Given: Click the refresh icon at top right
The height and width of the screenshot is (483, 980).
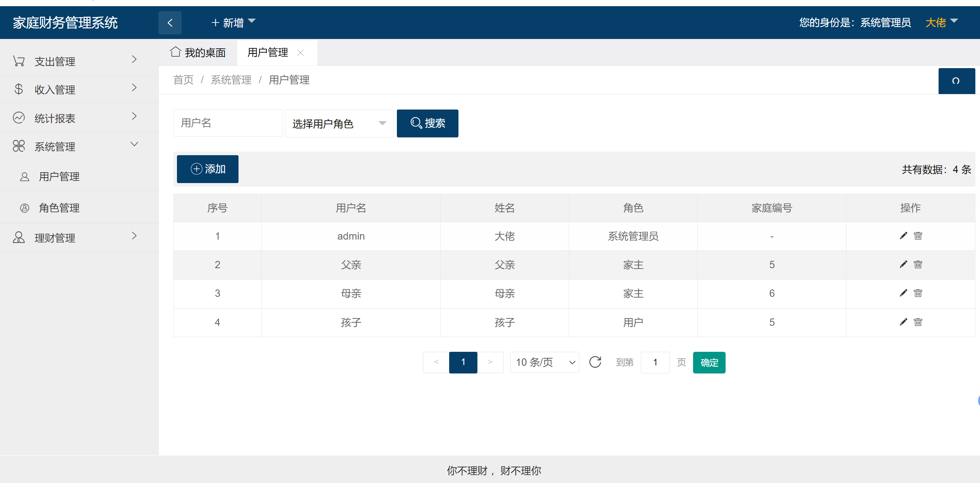Looking at the screenshot, I should coord(956,81).
